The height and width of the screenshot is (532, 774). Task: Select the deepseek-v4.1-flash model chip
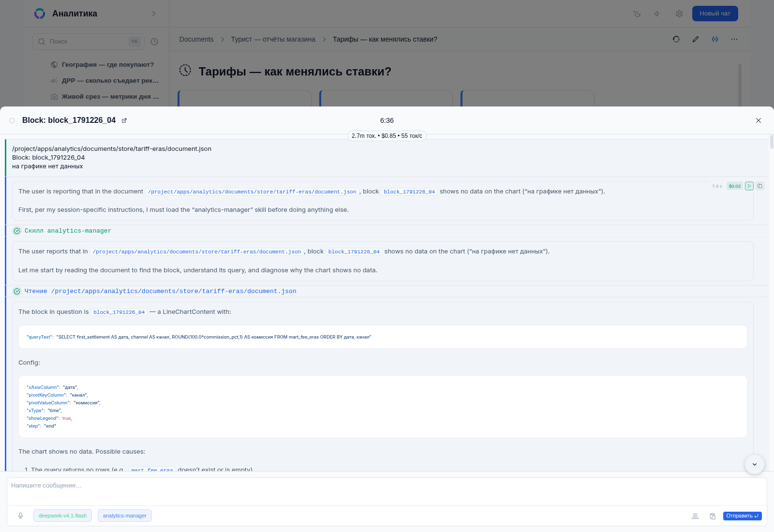click(62, 516)
